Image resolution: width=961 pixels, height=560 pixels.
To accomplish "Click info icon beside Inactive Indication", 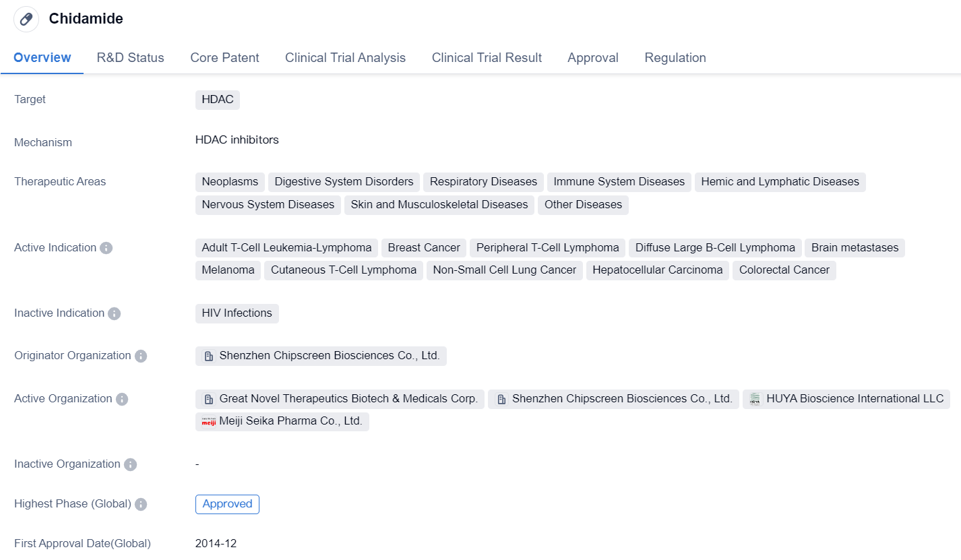I will click(x=114, y=313).
